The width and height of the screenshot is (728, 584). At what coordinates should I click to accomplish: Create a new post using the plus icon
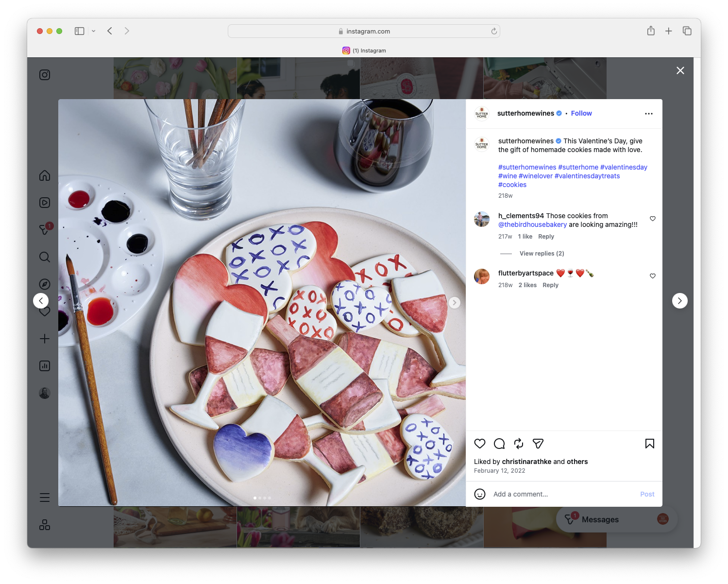point(44,339)
